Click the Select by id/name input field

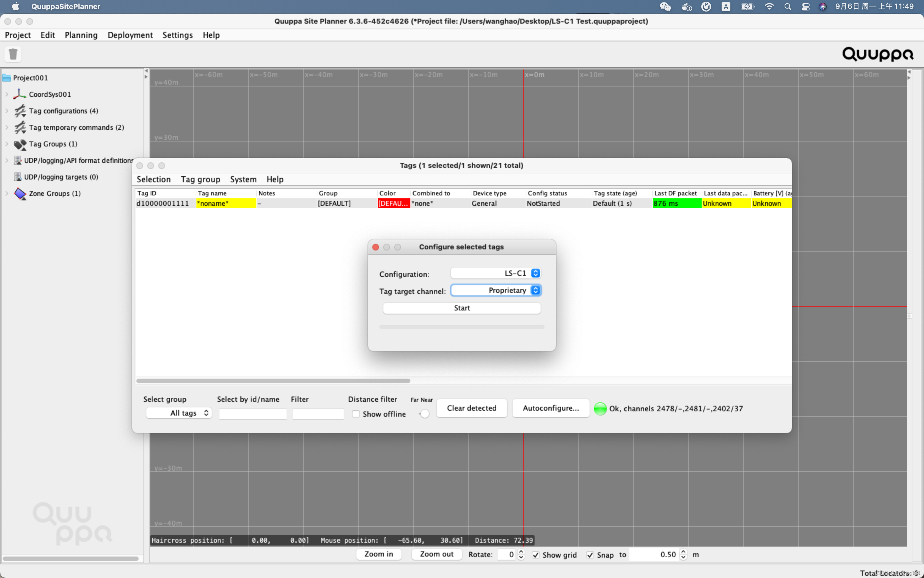pyautogui.click(x=253, y=414)
